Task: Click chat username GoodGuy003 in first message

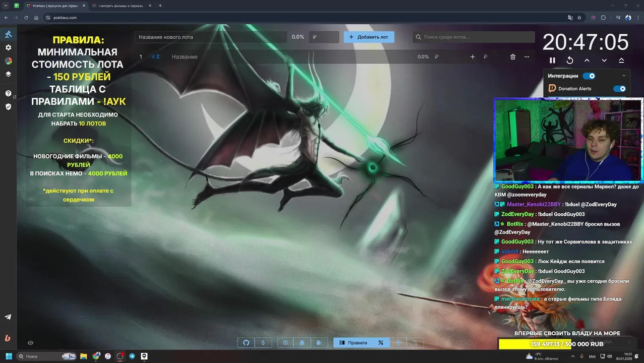Action: click(x=517, y=187)
